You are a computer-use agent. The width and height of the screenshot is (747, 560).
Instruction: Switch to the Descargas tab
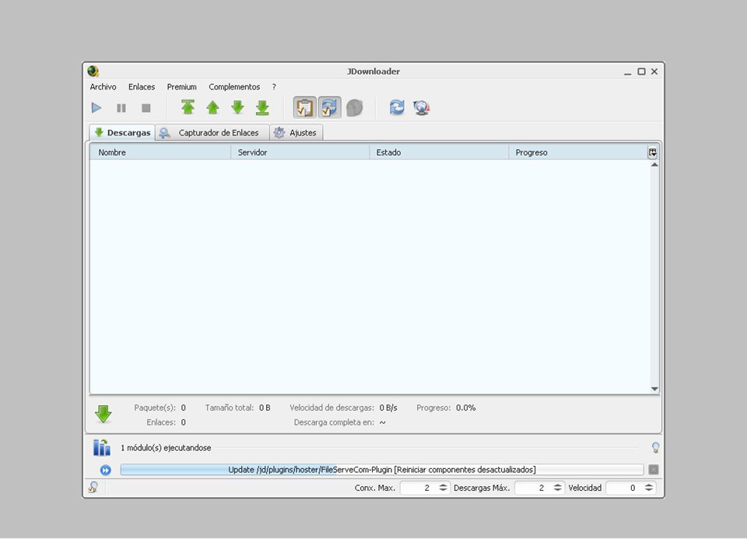click(122, 132)
